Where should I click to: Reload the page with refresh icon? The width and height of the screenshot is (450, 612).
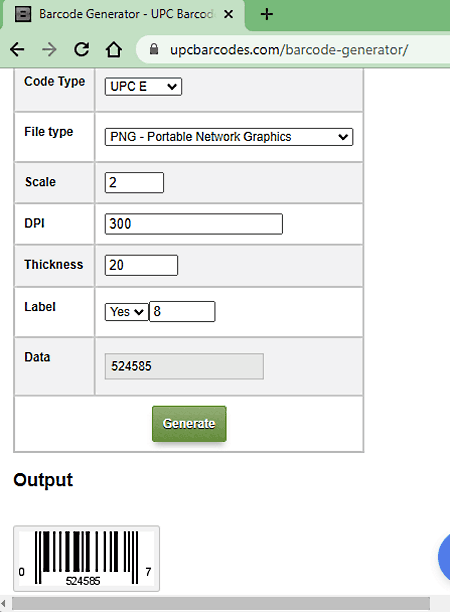82,49
